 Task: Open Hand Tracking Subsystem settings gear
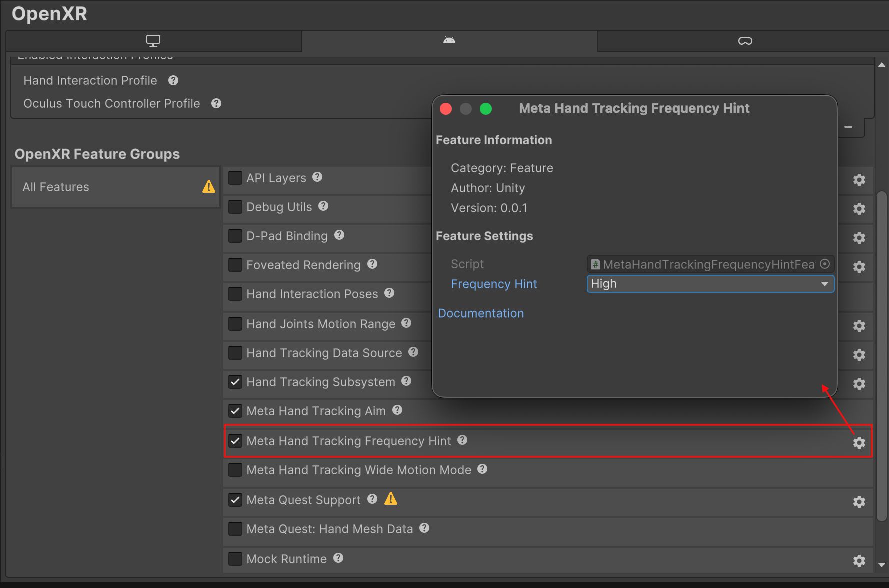tap(859, 384)
